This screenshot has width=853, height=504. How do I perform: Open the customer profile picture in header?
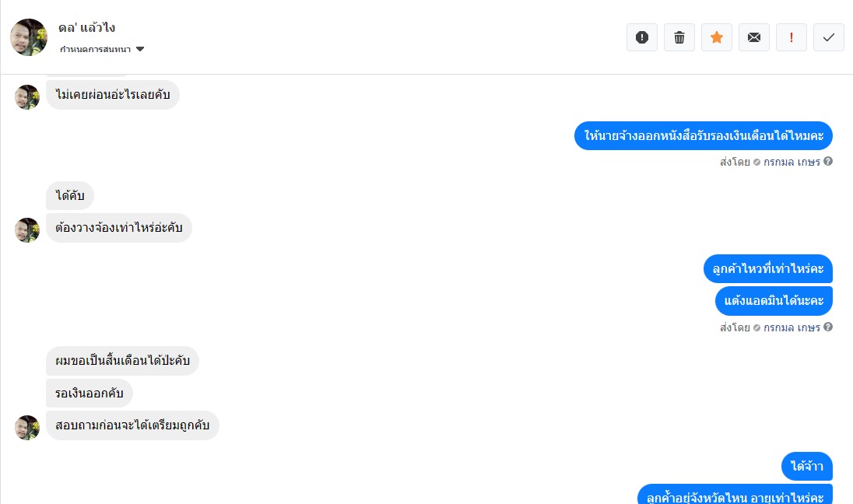(29, 37)
